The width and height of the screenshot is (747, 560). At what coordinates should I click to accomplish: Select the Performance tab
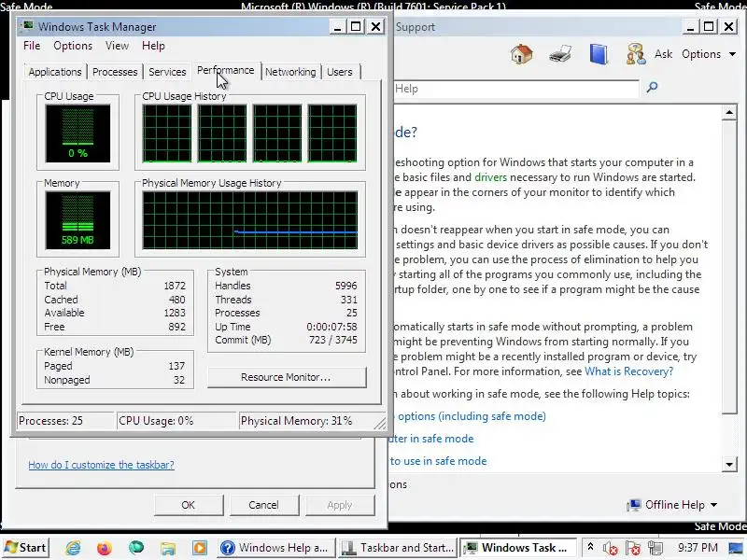click(226, 71)
